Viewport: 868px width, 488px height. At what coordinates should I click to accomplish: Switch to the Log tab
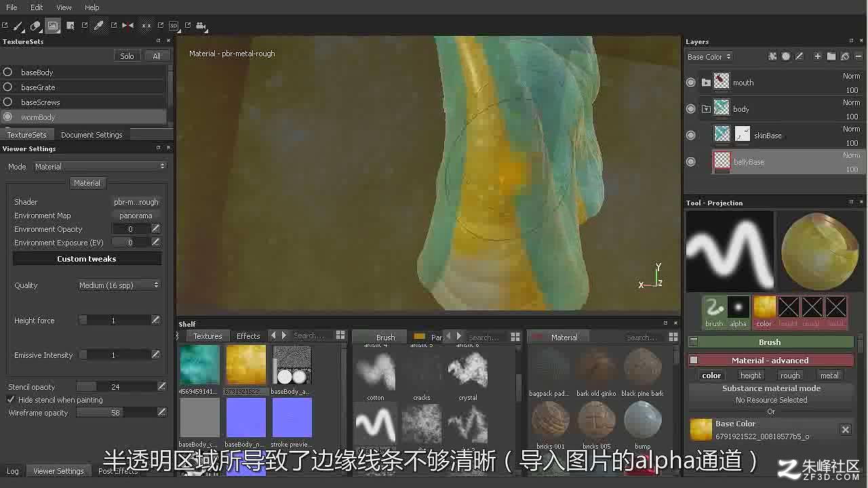coord(13,471)
